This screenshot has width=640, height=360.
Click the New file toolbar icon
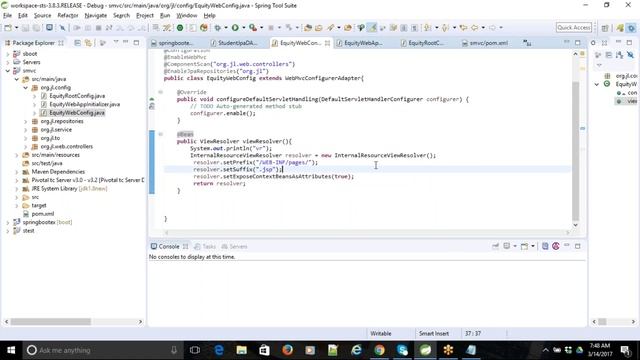pyautogui.click(x=8, y=28)
